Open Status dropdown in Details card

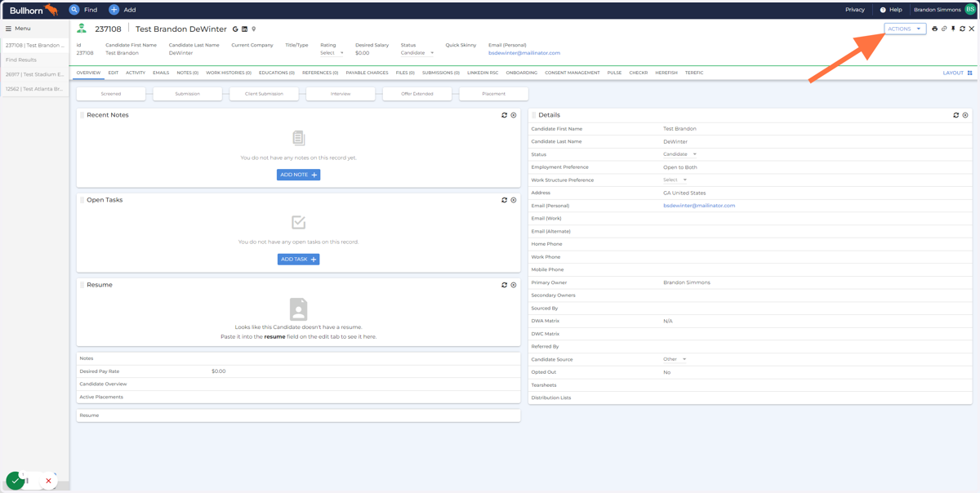(x=679, y=154)
